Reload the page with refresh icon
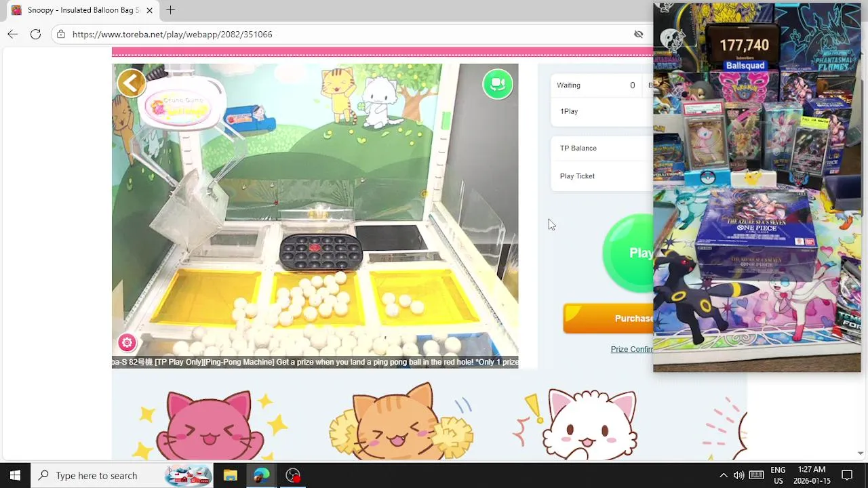Image resolution: width=868 pixels, height=488 pixels. click(36, 34)
